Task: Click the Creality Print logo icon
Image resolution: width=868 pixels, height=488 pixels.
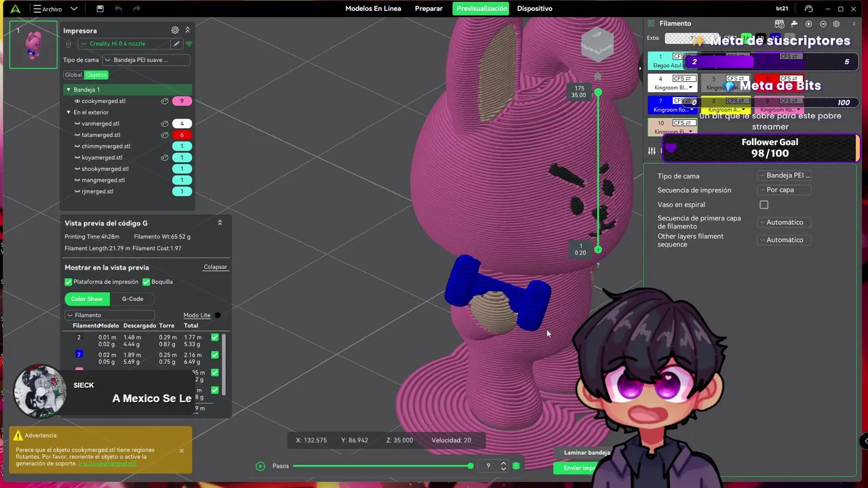Action: [x=15, y=9]
